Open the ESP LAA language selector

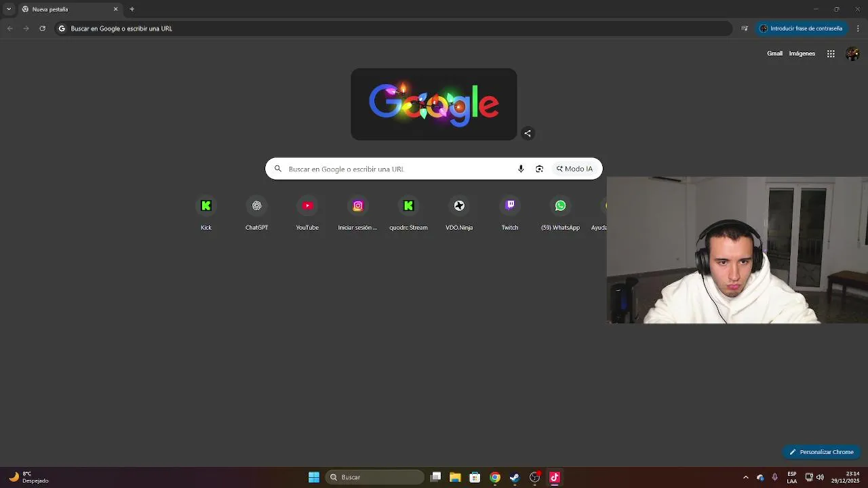click(x=792, y=477)
